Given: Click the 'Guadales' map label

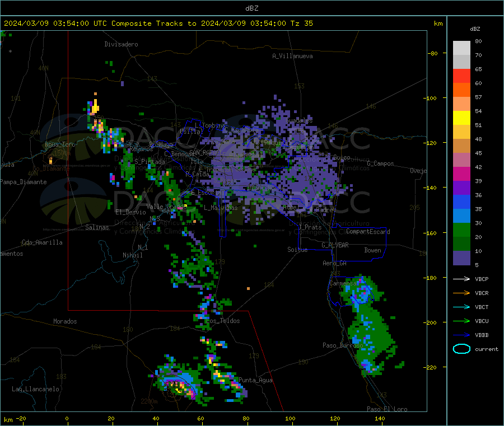Looking at the screenshot, I should [299, 120].
